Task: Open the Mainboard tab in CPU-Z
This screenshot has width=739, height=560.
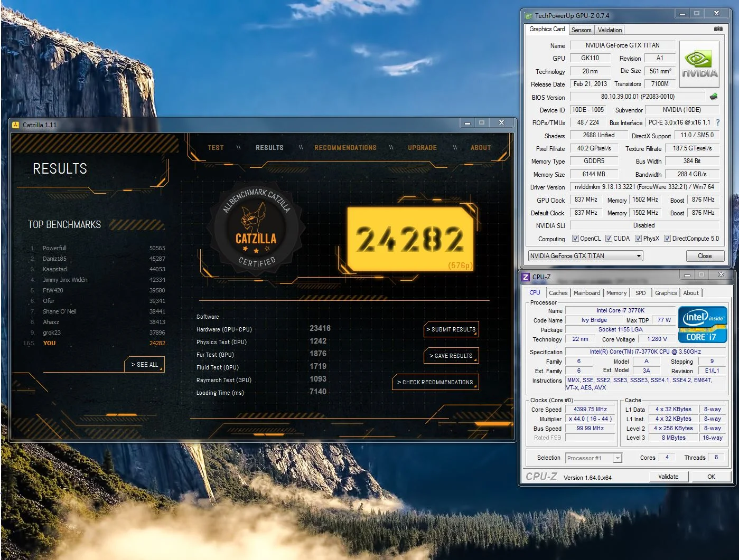Action: (x=587, y=293)
